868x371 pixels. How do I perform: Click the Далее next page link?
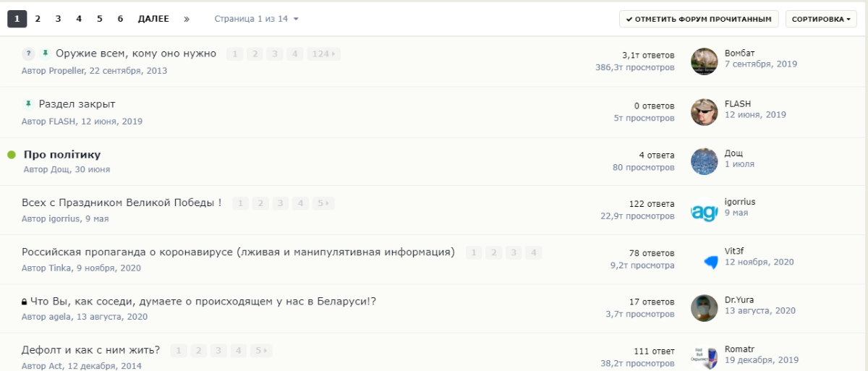[153, 19]
